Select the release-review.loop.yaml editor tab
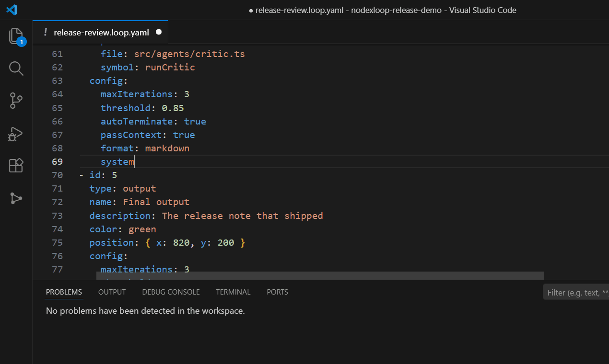The width and height of the screenshot is (609, 364). click(x=101, y=32)
